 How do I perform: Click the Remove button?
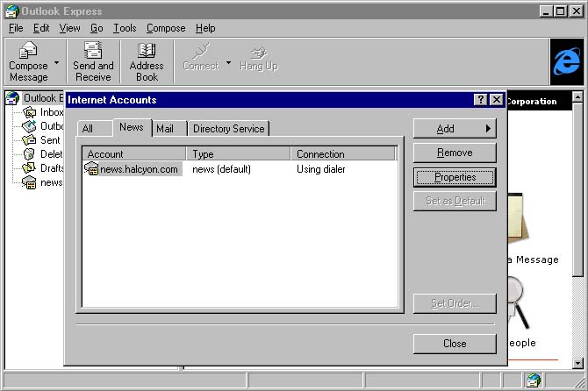point(454,153)
